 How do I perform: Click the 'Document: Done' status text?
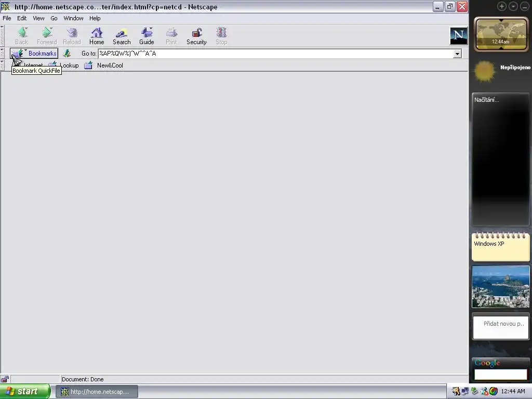(83, 379)
